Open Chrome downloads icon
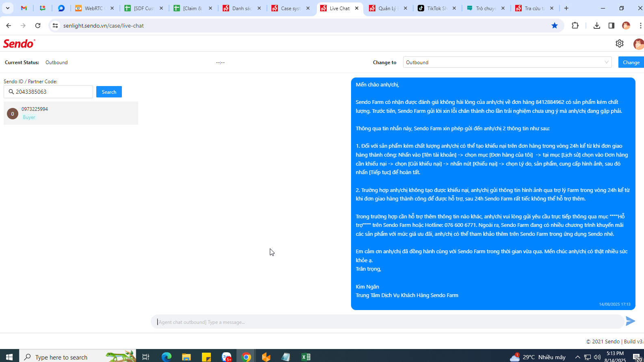This screenshot has width=644, height=362. [x=596, y=26]
